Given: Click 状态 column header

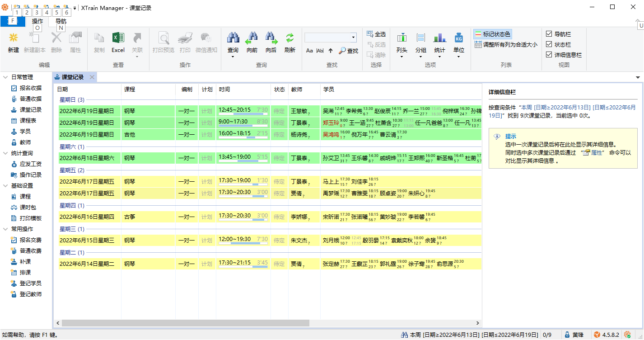Looking at the screenshot, I should [x=280, y=90].
